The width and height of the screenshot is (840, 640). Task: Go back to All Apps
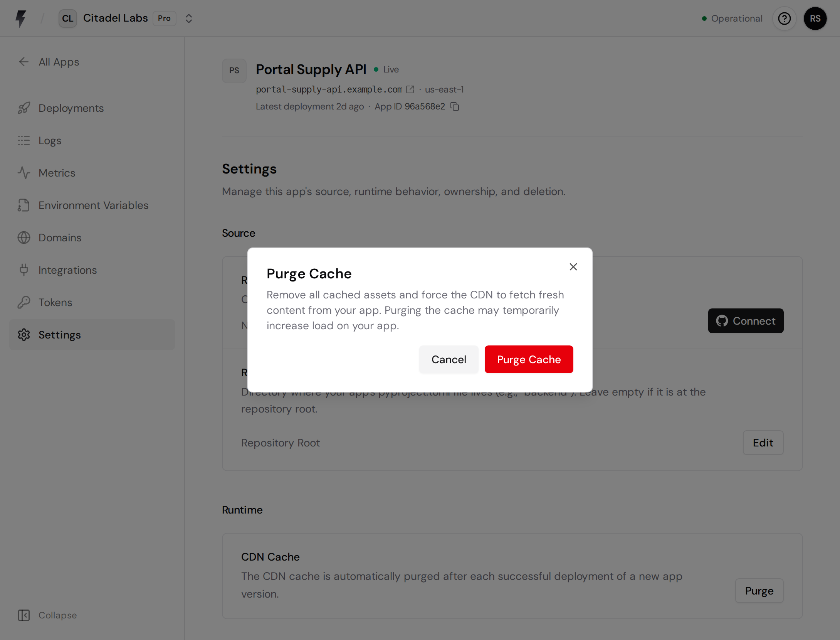[49, 62]
